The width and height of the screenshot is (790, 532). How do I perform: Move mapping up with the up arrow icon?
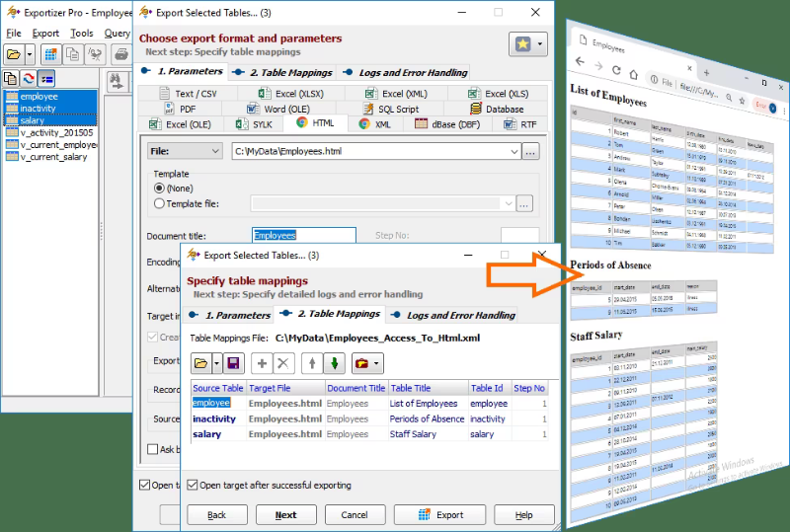pyautogui.click(x=312, y=363)
